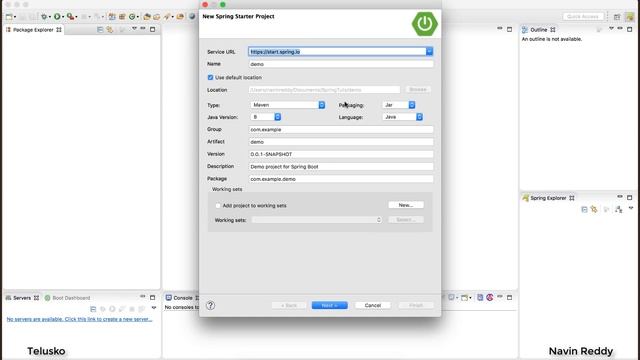Screen dimensions: 640x360
Task: Toggle Link with Editor in Package Explorer
Action: coord(110,29)
